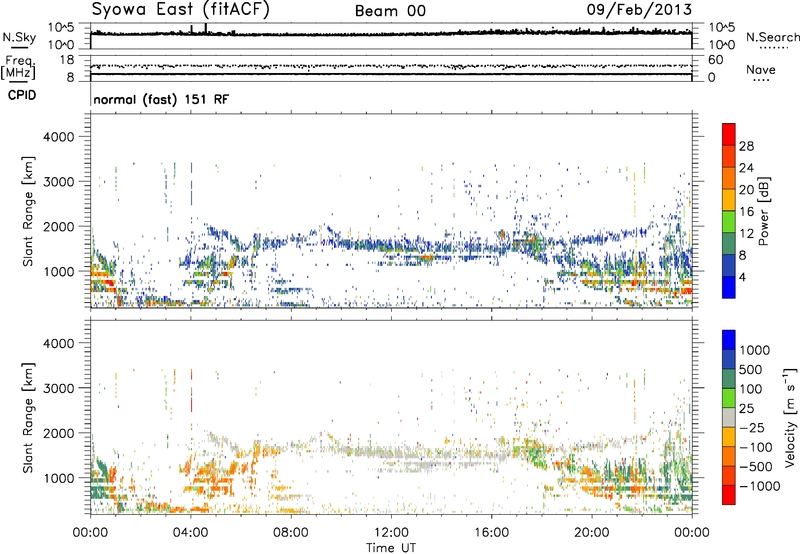Click the '4' tick on power colorbar
Image resolution: width=800 pixels, height=554 pixels.
[x=742, y=277]
